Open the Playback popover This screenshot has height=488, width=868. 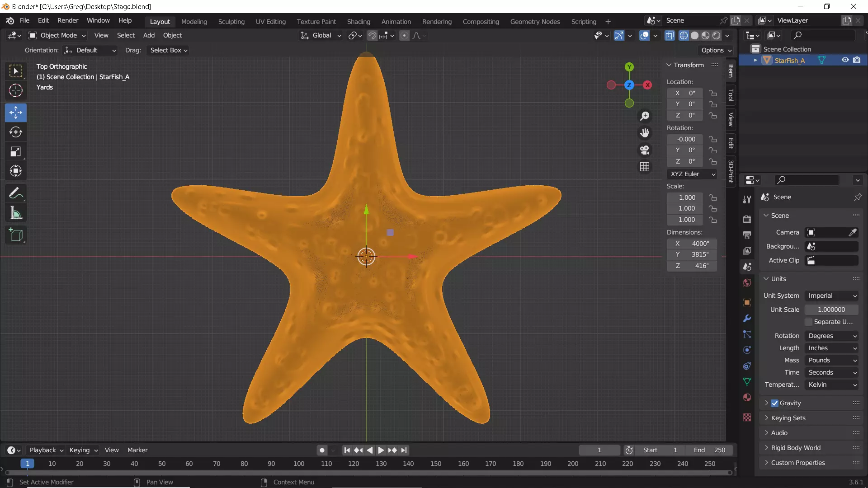[46, 450]
